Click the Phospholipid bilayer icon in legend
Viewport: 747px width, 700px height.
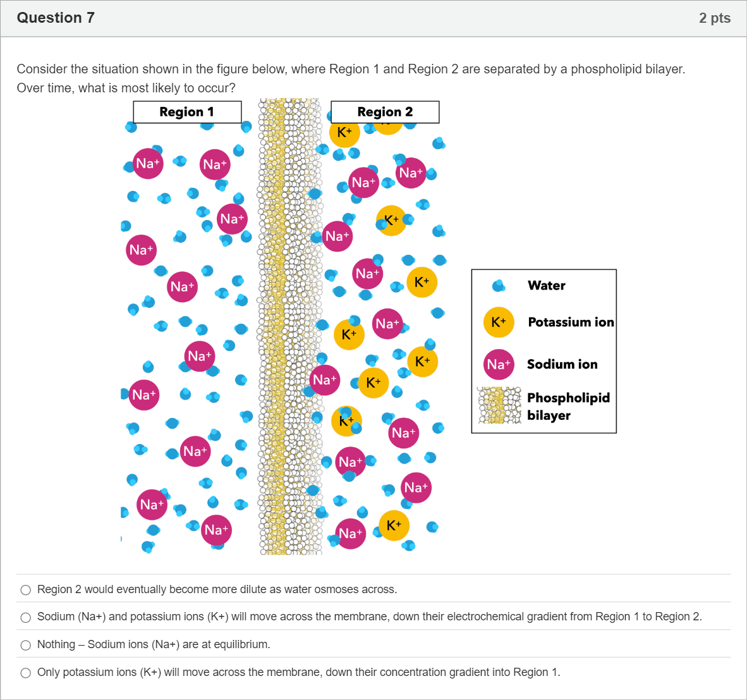[x=499, y=405]
